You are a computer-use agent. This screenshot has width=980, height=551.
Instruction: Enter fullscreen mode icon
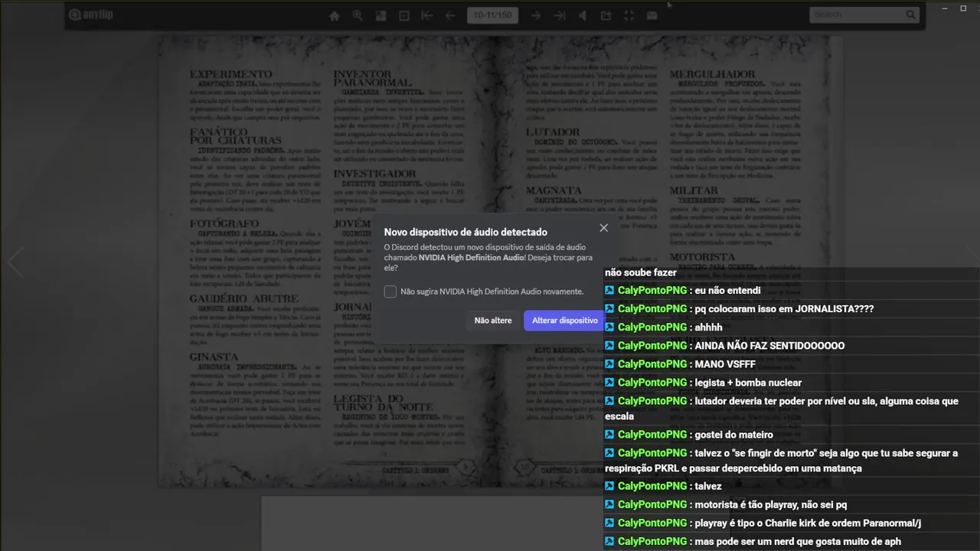pos(629,15)
